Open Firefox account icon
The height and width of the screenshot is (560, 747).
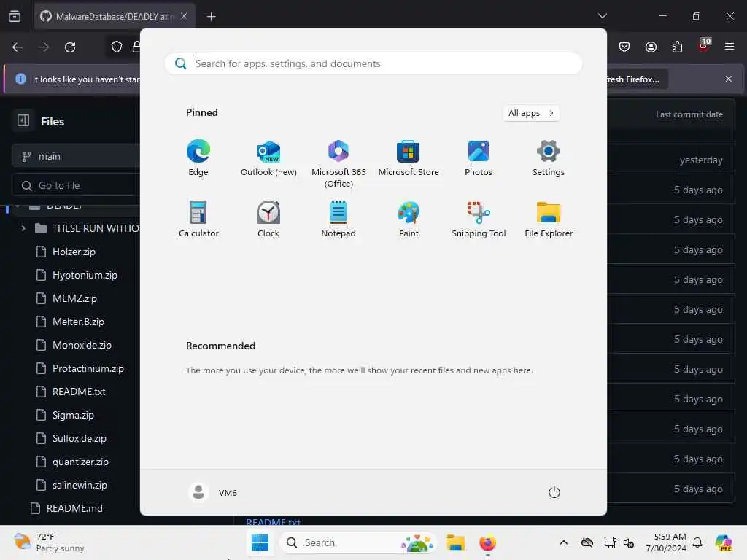click(x=651, y=47)
